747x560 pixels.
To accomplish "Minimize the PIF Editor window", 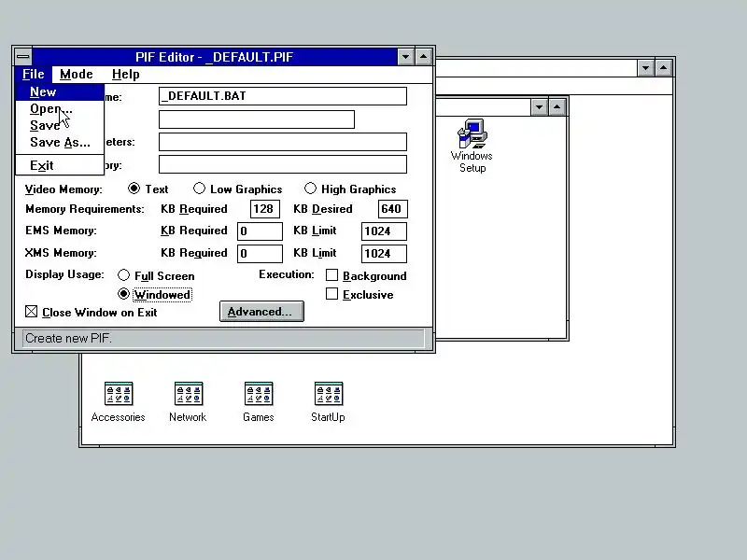I will (x=405, y=57).
